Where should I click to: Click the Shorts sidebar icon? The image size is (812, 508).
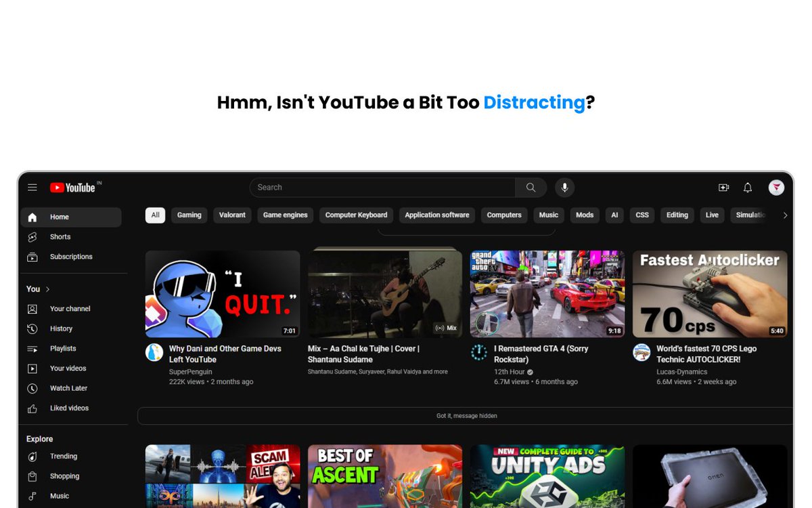point(32,237)
